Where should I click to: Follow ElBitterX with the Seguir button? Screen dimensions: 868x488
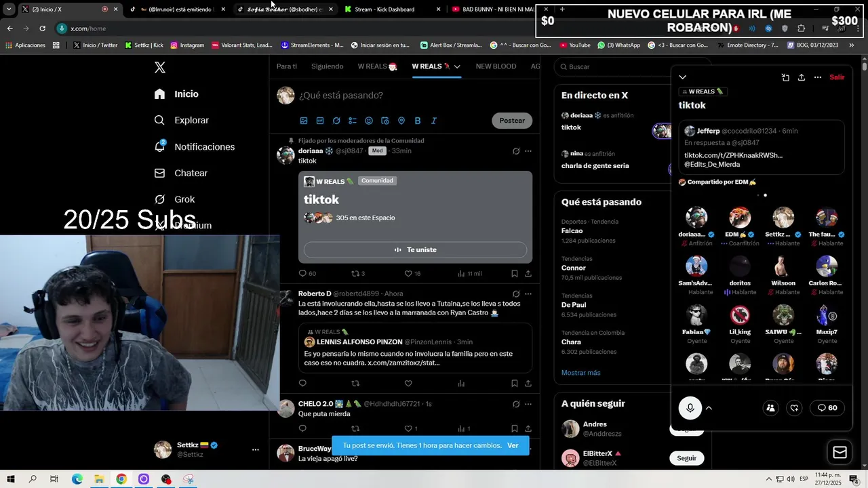(x=686, y=458)
